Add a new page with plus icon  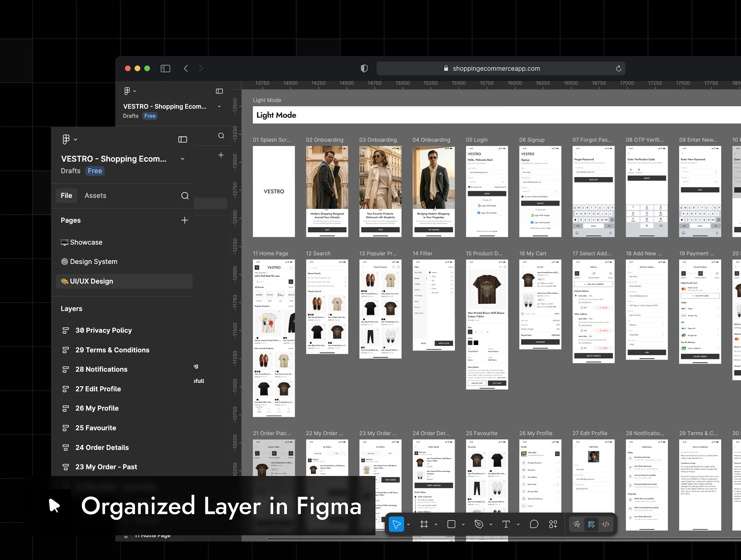[x=185, y=220]
